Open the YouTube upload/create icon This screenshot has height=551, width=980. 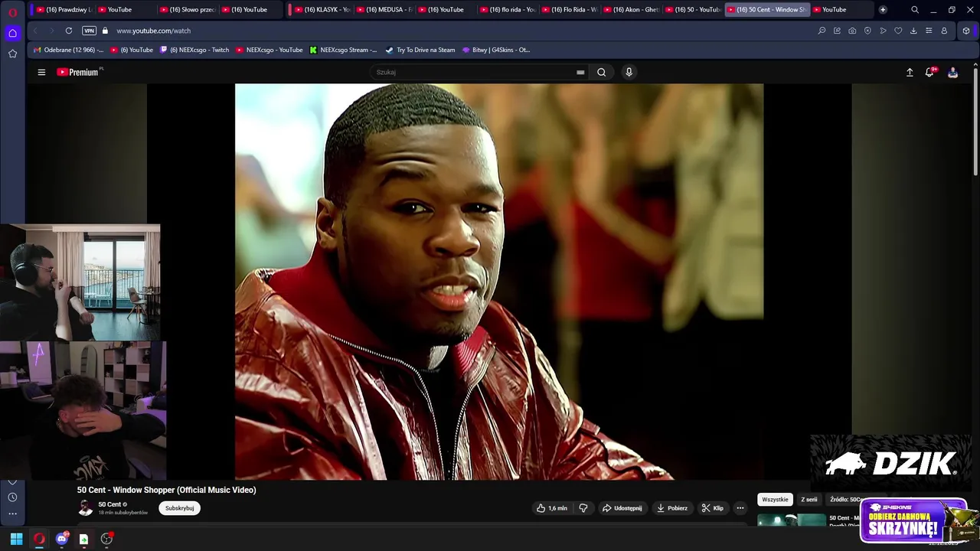[x=910, y=72]
